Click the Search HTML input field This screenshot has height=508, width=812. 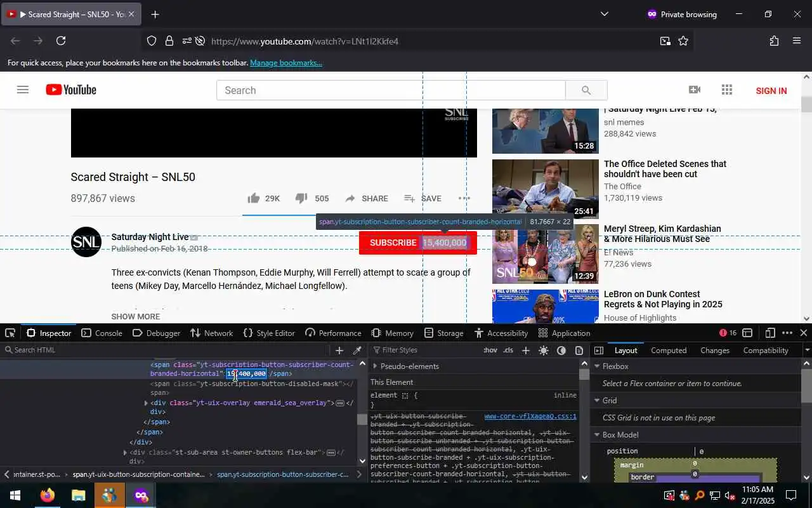point(165,351)
